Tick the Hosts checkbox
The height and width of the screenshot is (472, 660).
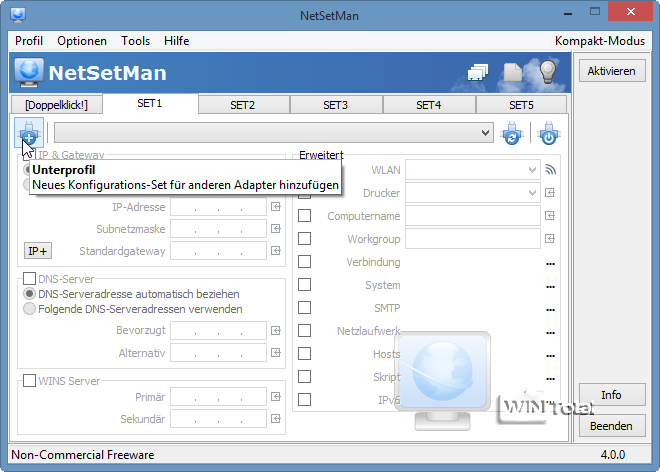tap(304, 353)
